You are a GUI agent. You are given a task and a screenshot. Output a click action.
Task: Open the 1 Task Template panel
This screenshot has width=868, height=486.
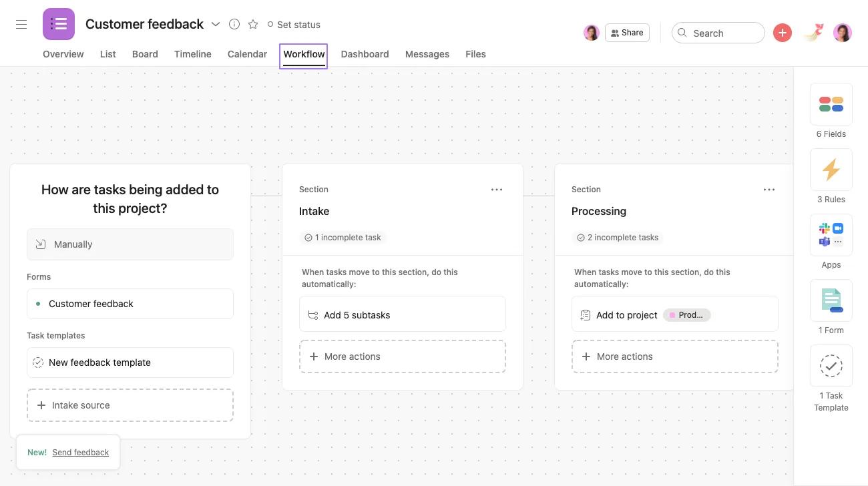[831, 372]
